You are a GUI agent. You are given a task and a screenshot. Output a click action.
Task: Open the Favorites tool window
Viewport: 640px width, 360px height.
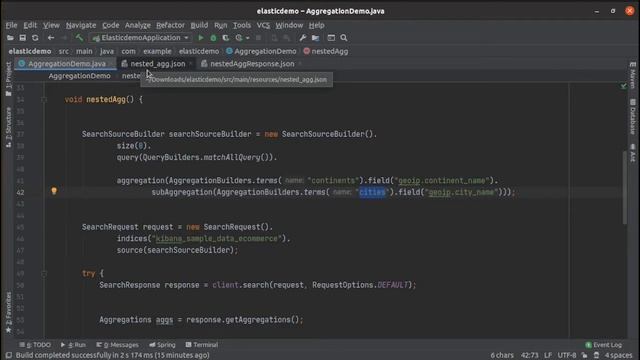click(x=8, y=312)
